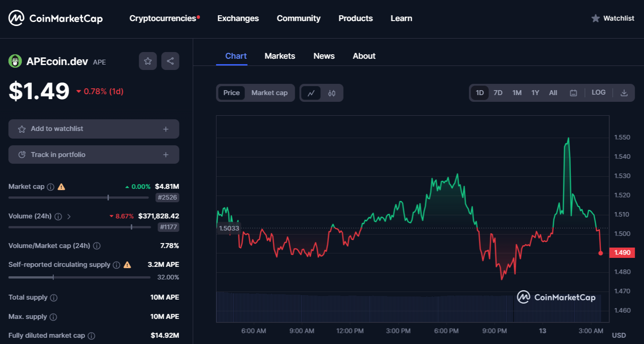Open the share button next to APE
644x344 pixels.
(x=170, y=61)
